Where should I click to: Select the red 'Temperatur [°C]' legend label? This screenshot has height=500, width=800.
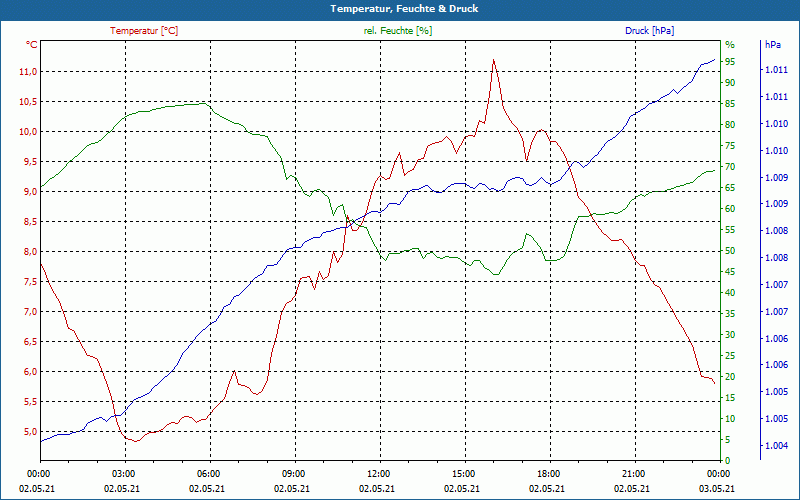144,31
